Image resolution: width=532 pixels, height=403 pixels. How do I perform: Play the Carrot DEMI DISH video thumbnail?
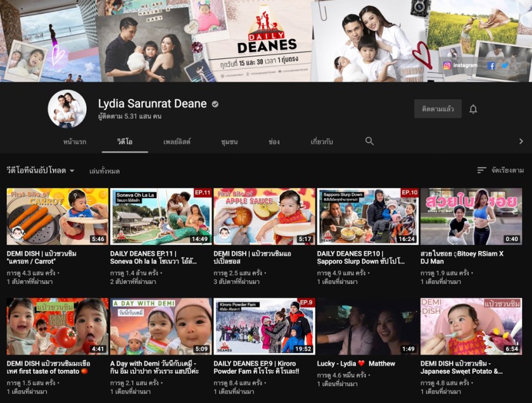coord(58,216)
